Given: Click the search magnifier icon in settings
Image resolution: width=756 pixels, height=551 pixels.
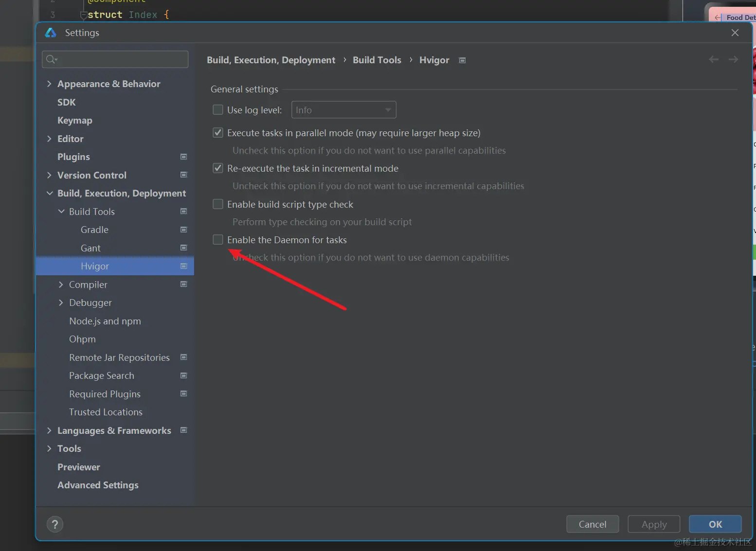Looking at the screenshot, I should 52,59.
